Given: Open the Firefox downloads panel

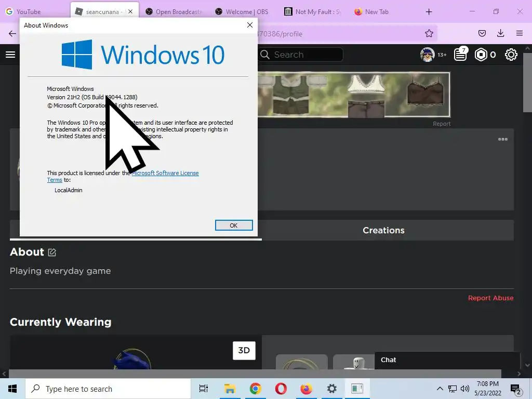Looking at the screenshot, I should (500, 33).
